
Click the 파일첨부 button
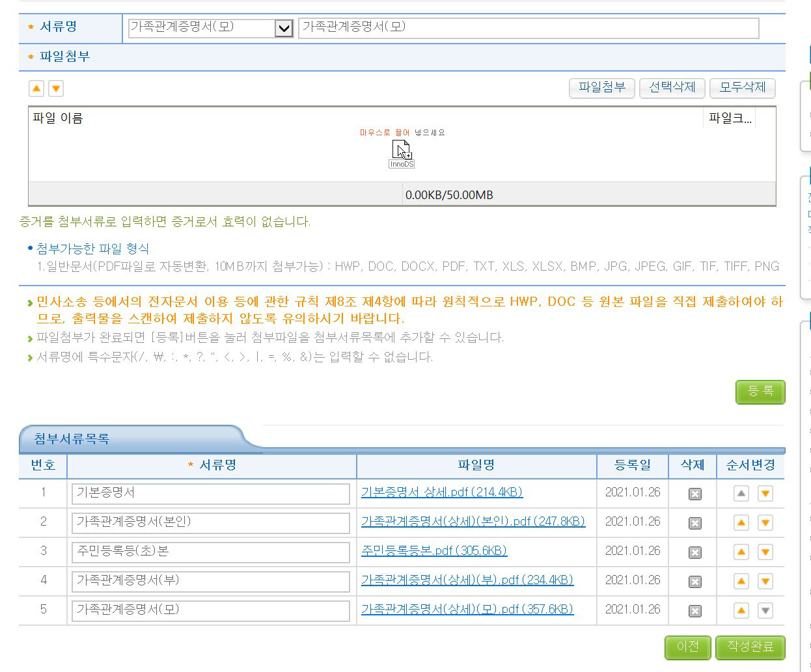point(602,88)
